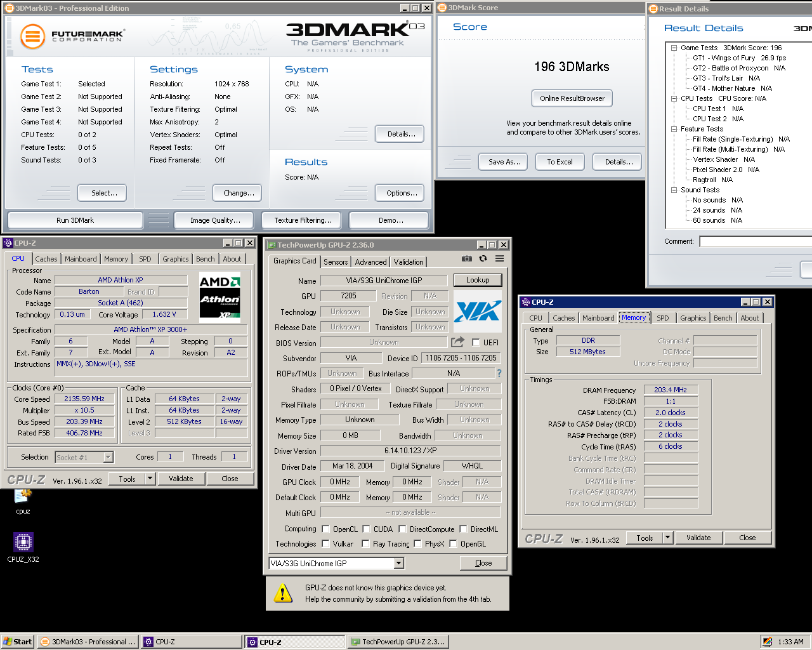Image resolution: width=812 pixels, height=650 pixels.
Task: Open the cpuz desktop icon
Action: coord(23,501)
